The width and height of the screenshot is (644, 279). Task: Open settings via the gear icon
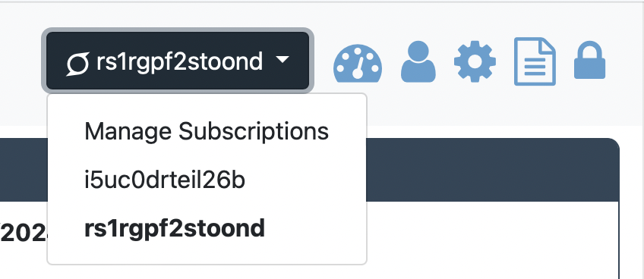pos(475,61)
